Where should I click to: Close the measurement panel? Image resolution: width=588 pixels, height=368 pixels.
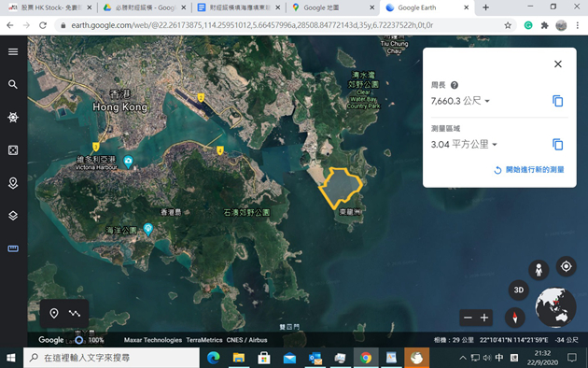(557, 64)
